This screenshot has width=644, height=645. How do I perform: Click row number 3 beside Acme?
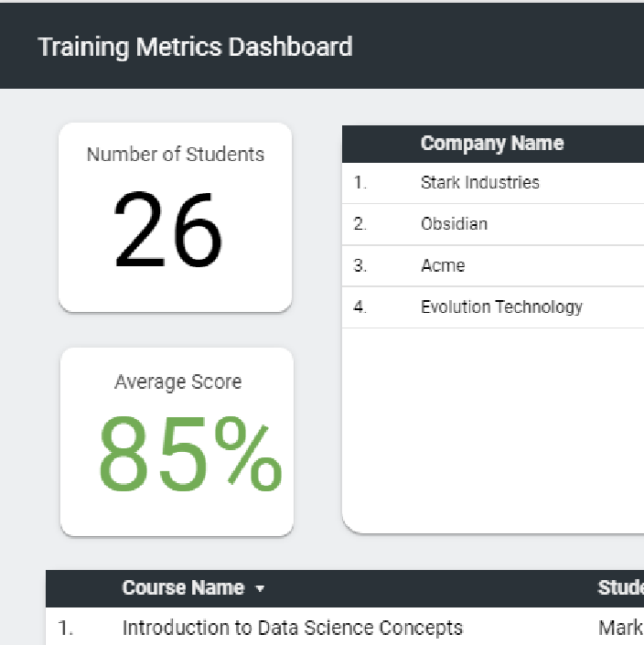pyautogui.click(x=360, y=266)
